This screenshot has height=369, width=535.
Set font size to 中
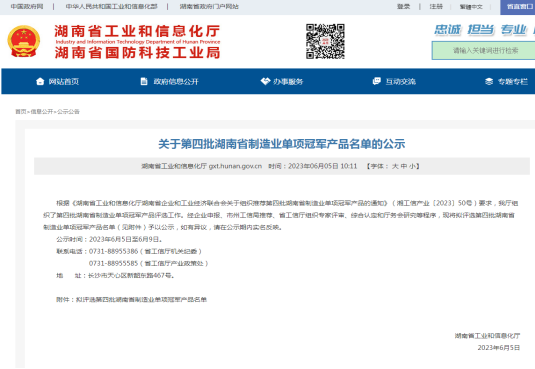click(x=404, y=166)
